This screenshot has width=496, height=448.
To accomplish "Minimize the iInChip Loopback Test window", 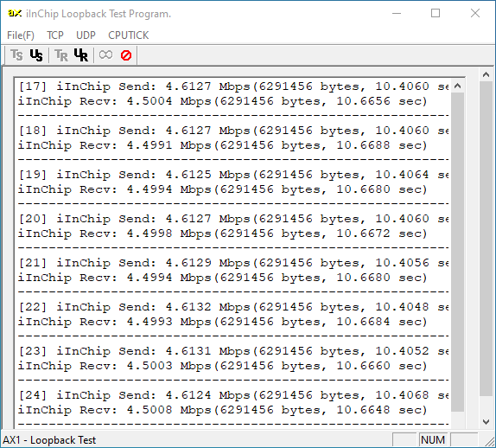I will pyautogui.click(x=397, y=13).
